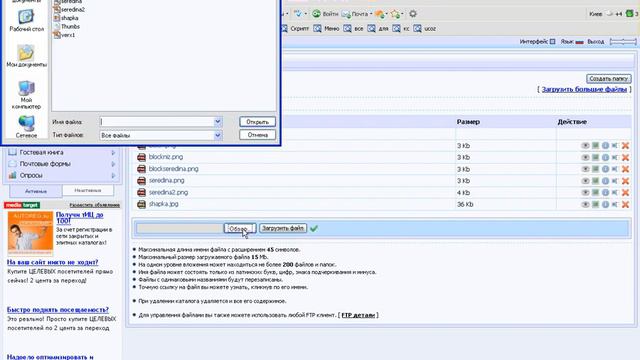Select the Thumbs file in the dialog
This screenshot has height=360, width=640.
point(67,27)
